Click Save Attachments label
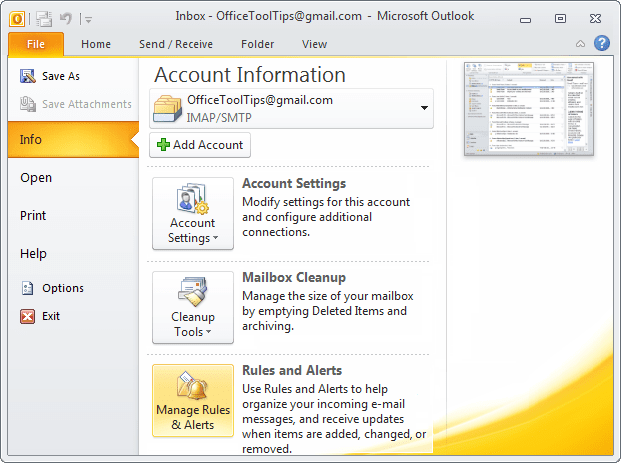The height and width of the screenshot is (463, 621). tap(87, 104)
